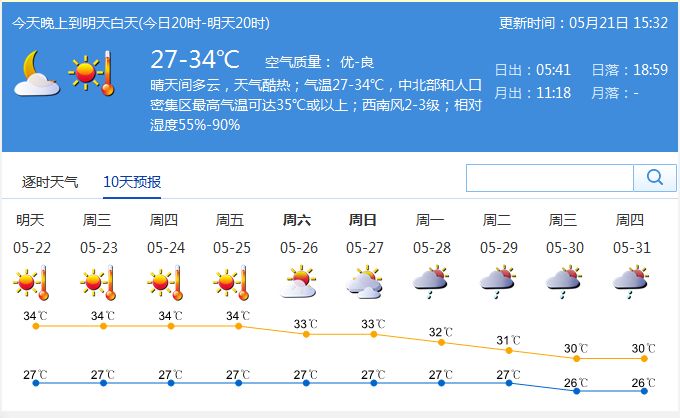Open the 10天预报 tab
Image resolution: width=680 pixels, height=418 pixels.
132,182
